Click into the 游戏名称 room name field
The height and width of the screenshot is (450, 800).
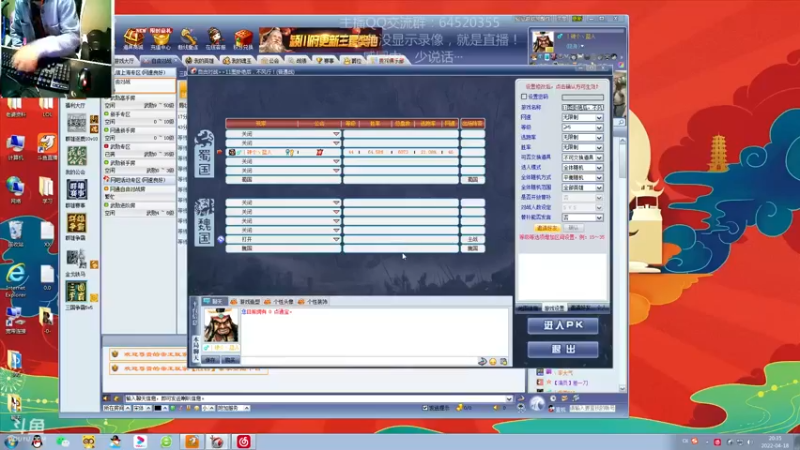pos(583,107)
